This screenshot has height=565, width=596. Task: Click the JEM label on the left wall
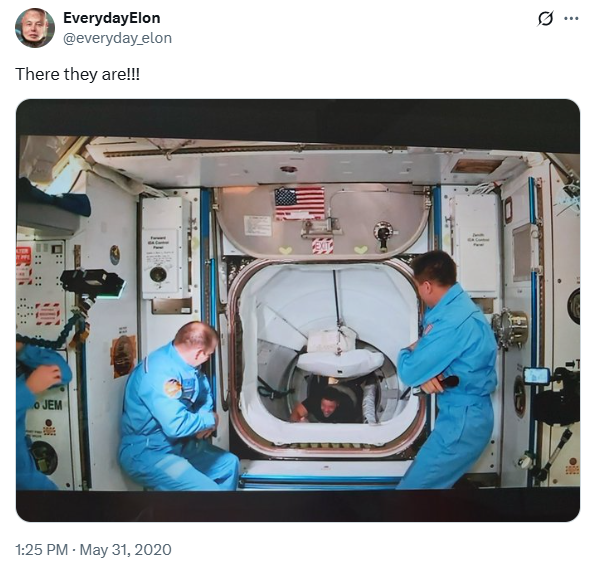[x=52, y=405]
